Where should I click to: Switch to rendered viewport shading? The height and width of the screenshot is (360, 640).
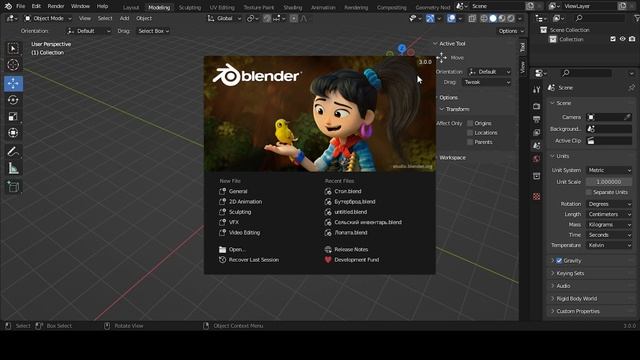(511, 18)
